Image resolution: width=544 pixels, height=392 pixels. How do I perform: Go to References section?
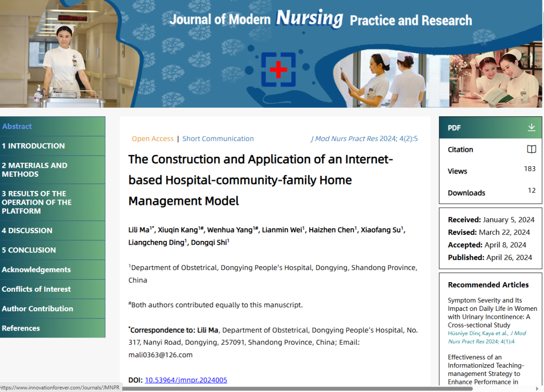click(52, 328)
